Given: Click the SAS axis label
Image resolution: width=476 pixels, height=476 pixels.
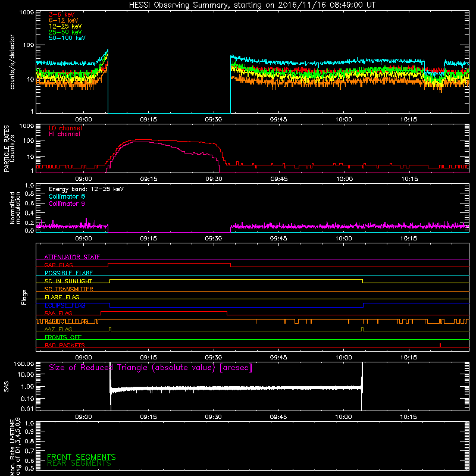Looking at the screenshot, I should click(x=7, y=387).
